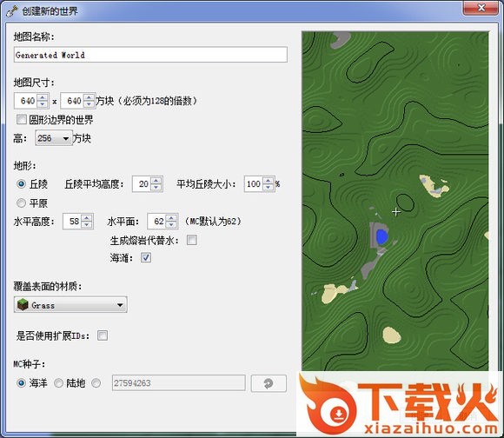
Task: Click the seed field showing 27594263
Action: [179, 383]
